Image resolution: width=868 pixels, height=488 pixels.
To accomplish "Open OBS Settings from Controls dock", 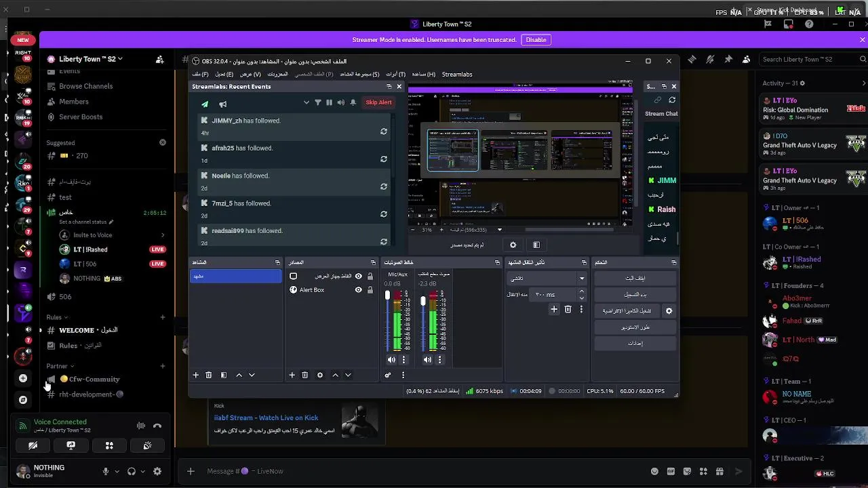I will [x=635, y=343].
